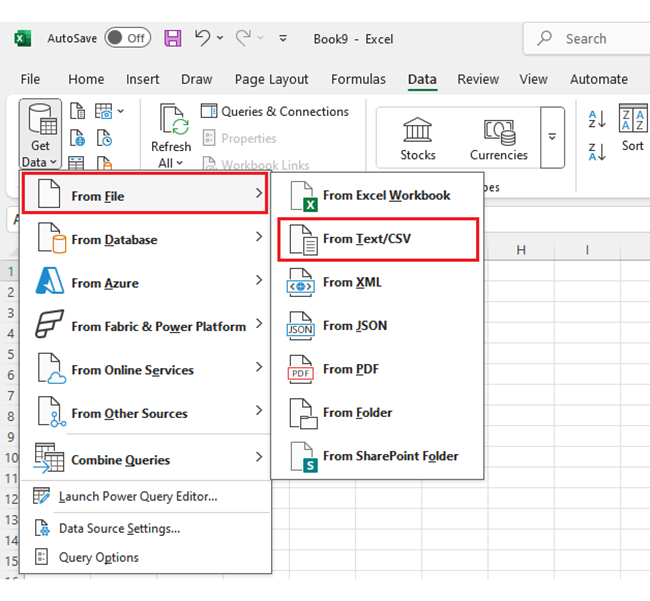This screenshot has width=650, height=601.
Task: Launch Power Query Editor
Action: click(145, 496)
